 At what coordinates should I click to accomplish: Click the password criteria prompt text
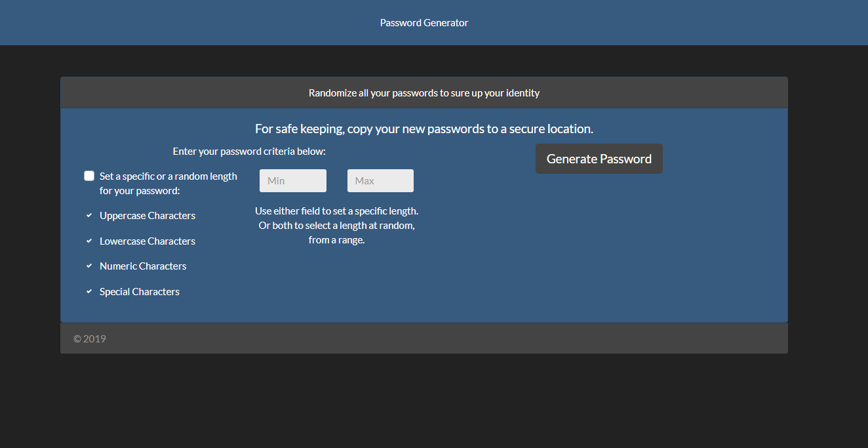(x=249, y=151)
